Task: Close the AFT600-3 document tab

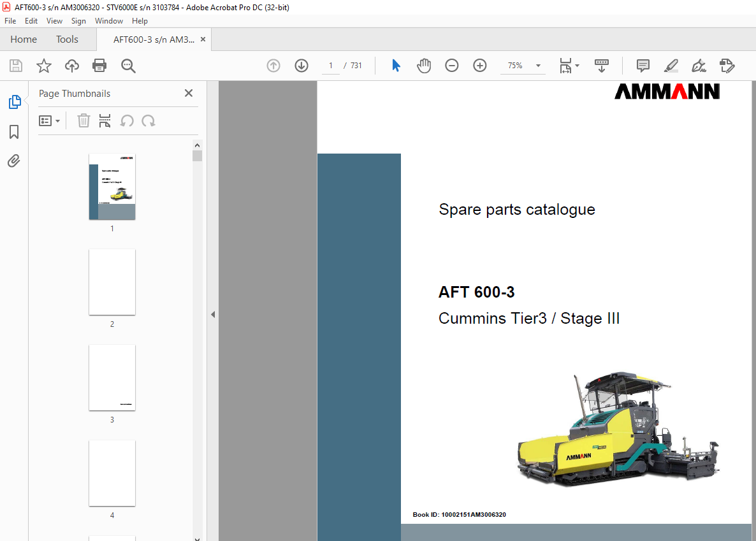Action: [x=203, y=40]
